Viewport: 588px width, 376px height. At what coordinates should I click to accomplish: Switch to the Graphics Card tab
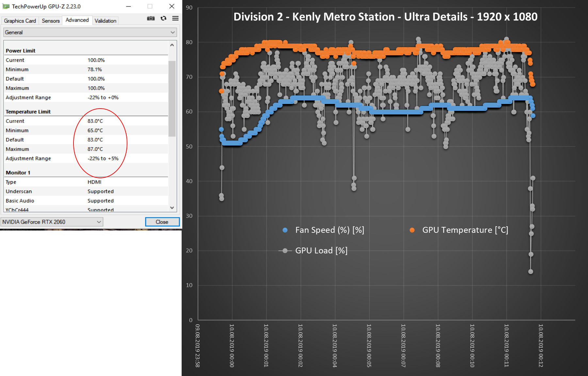coord(20,21)
